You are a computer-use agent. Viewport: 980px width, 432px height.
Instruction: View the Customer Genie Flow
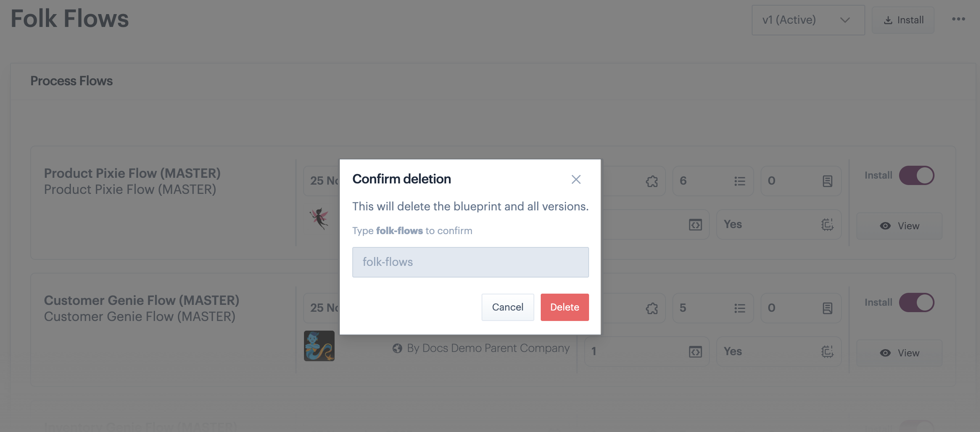coord(899,353)
